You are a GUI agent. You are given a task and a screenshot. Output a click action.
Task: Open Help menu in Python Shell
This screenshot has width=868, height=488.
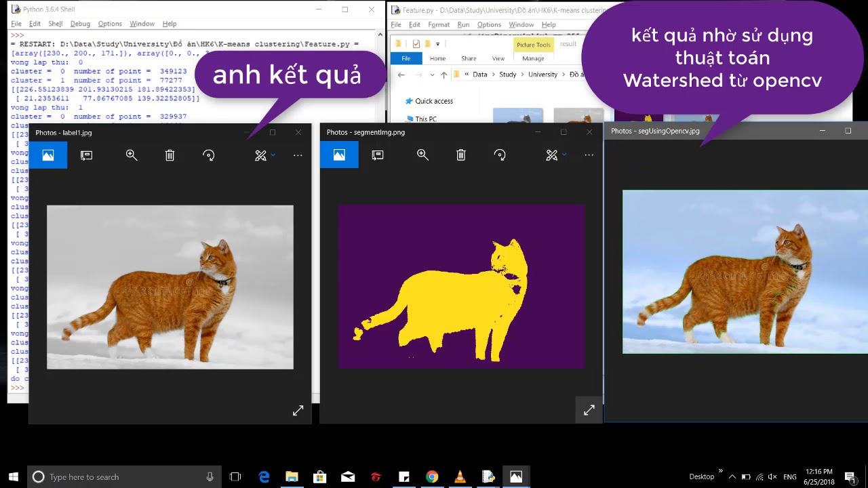170,24
